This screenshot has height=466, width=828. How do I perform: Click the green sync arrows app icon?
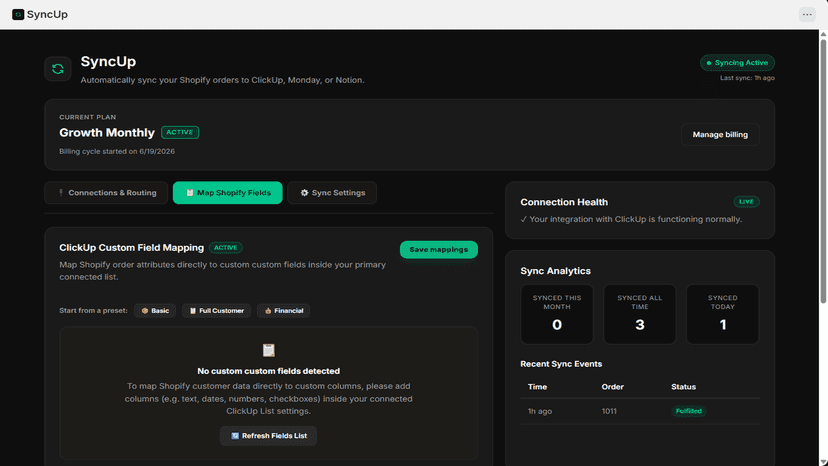[58, 69]
